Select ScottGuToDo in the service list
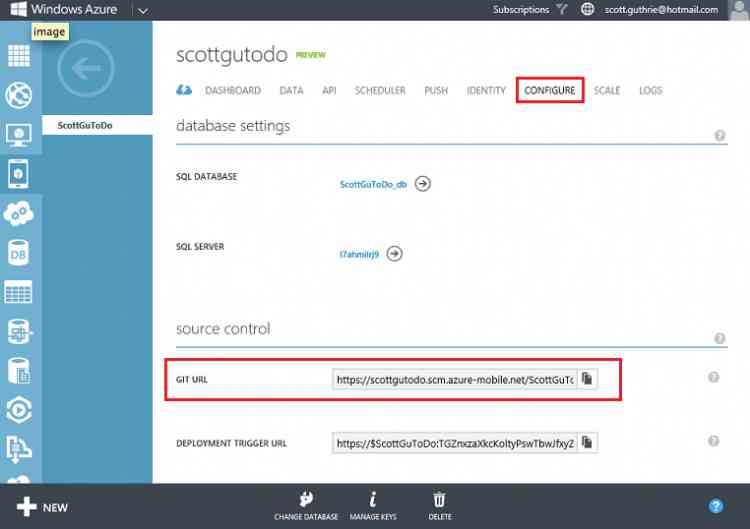 click(97, 125)
